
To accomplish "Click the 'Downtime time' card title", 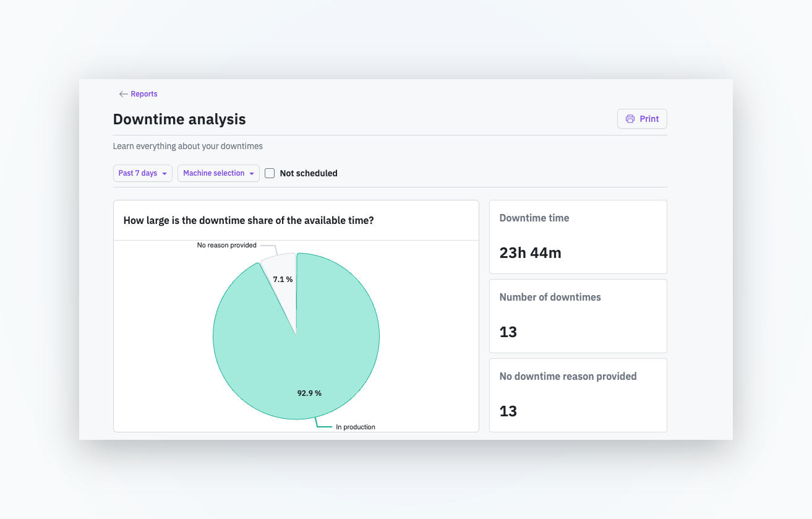I will pyautogui.click(x=534, y=218).
